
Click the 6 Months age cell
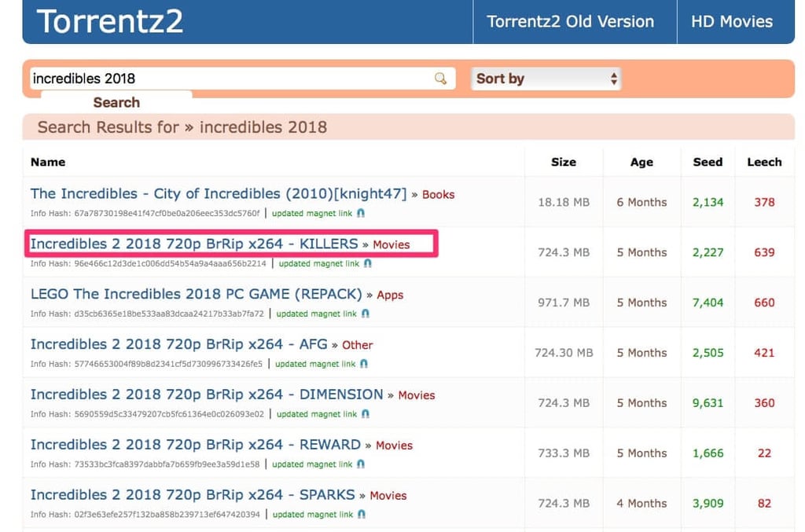tap(641, 202)
